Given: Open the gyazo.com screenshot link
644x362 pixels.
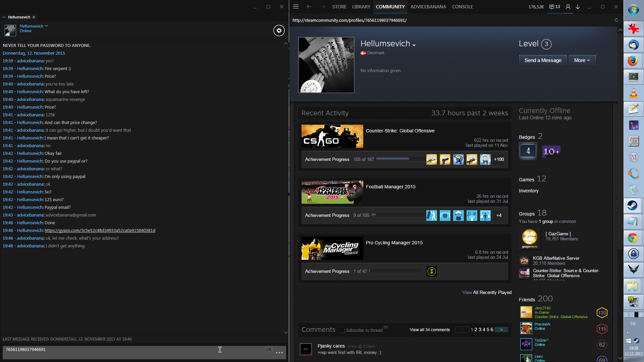Looking at the screenshot, I should 100,230.
